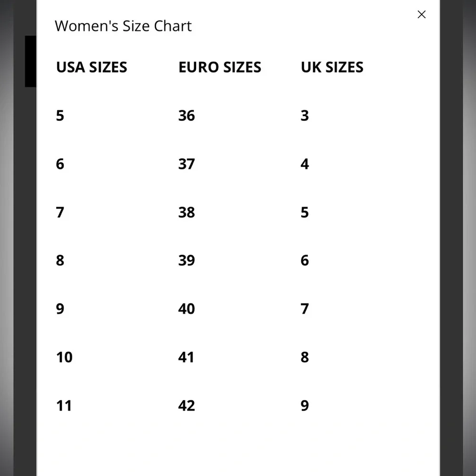
Task: Select USA size 8 row entry
Action: (x=60, y=260)
